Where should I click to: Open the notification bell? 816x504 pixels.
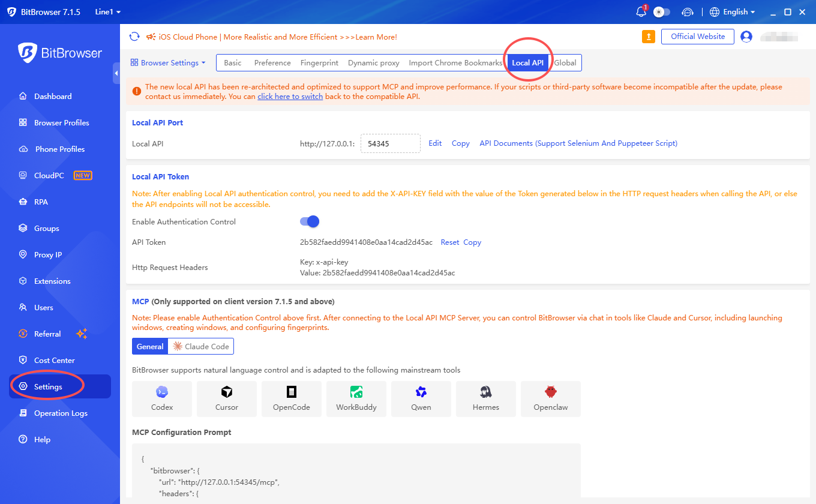pyautogui.click(x=641, y=12)
